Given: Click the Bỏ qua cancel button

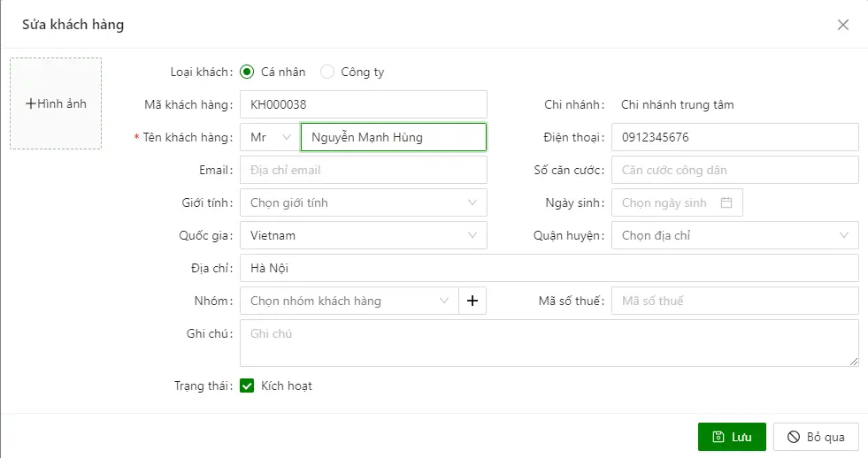Looking at the screenshot, I should [x=815, y=437].
